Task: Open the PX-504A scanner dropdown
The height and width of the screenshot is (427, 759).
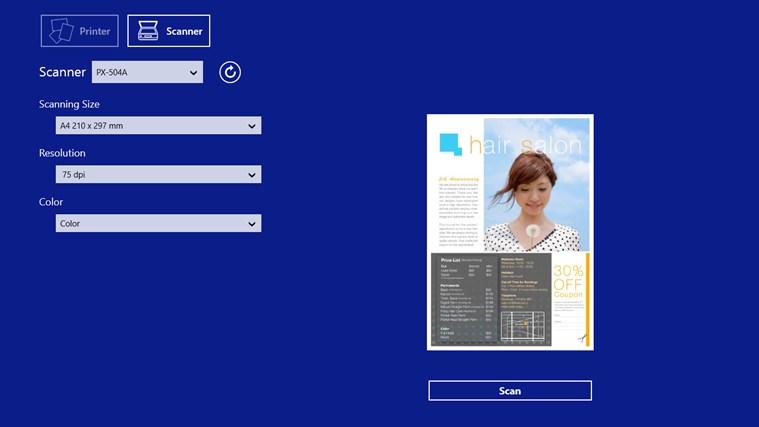Action: coord(147,72)
